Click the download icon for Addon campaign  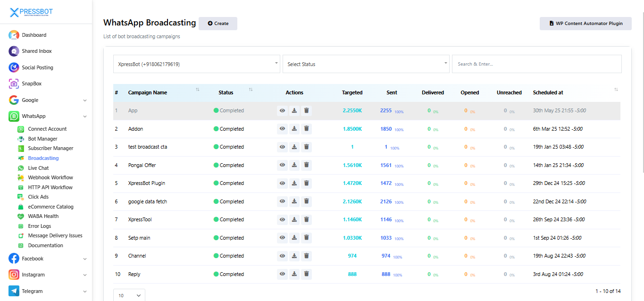point(294,129)
